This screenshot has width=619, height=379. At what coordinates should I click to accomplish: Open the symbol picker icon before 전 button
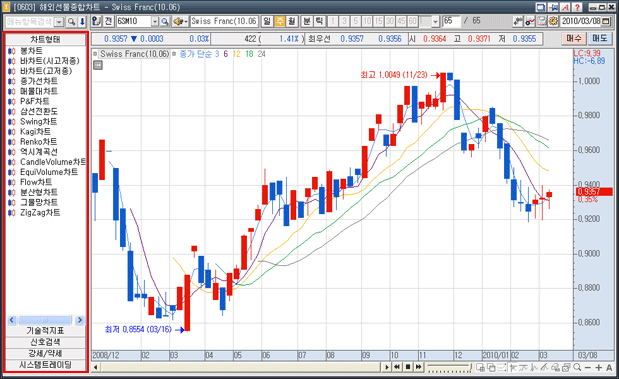tap(96, 21)
